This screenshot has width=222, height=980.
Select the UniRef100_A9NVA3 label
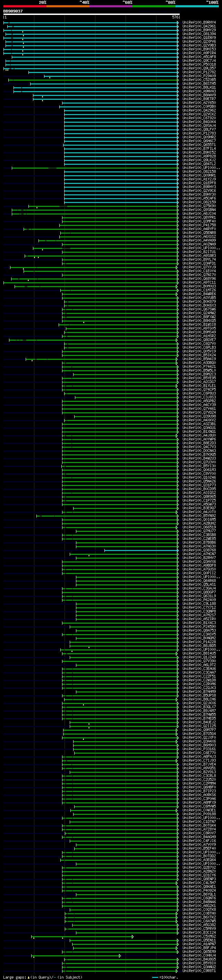coord(199,91)
